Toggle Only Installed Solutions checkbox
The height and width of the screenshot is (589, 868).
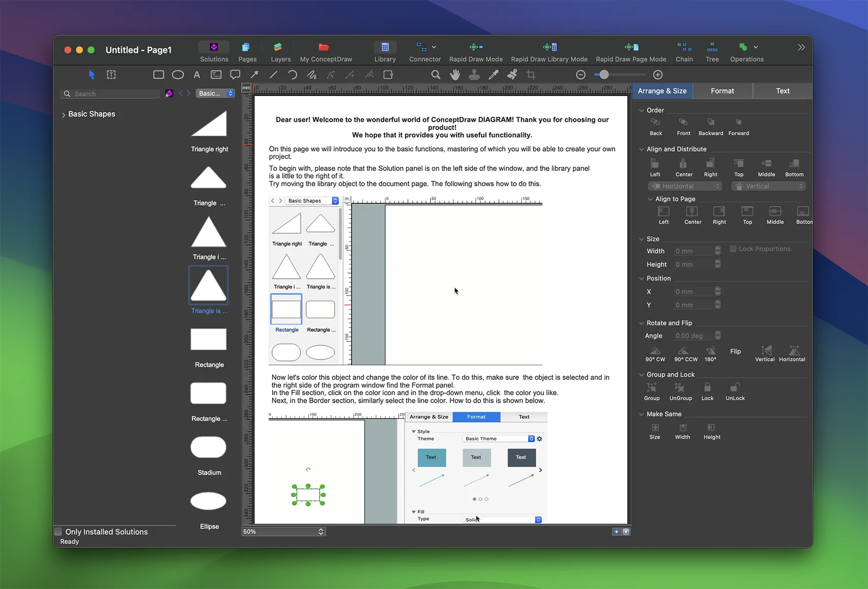pyautogui.click(x=58, y=531)
